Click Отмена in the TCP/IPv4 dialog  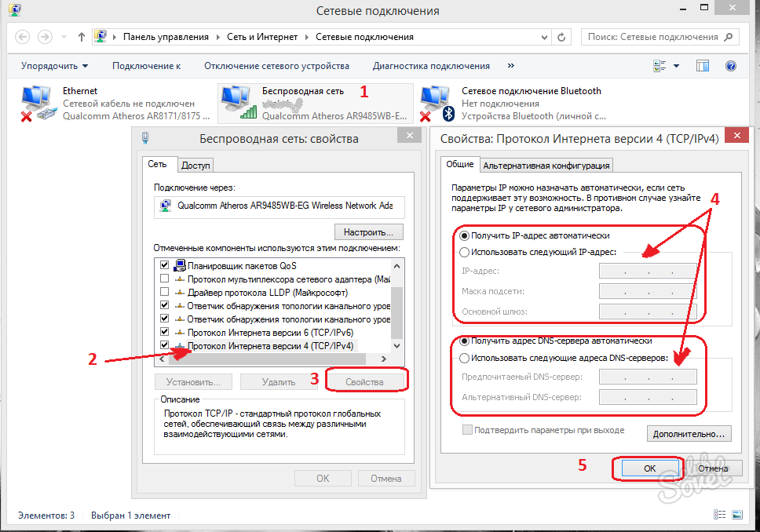713,468
